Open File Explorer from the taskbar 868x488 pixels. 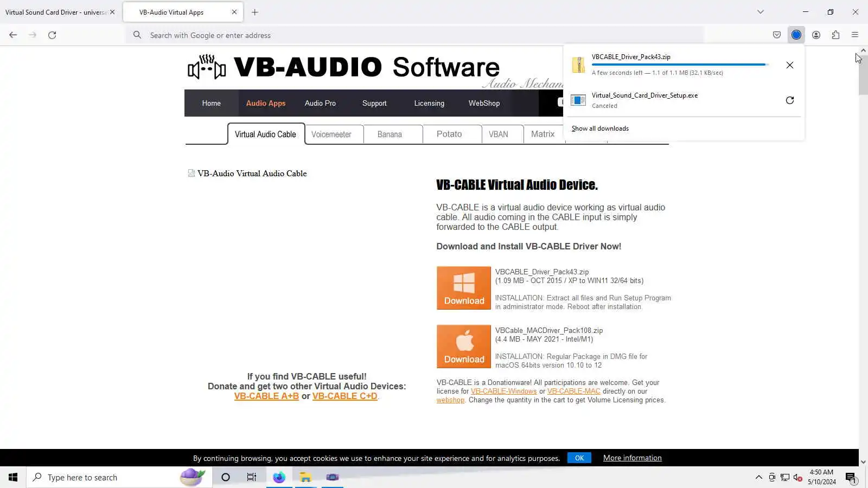click(305, 477)
